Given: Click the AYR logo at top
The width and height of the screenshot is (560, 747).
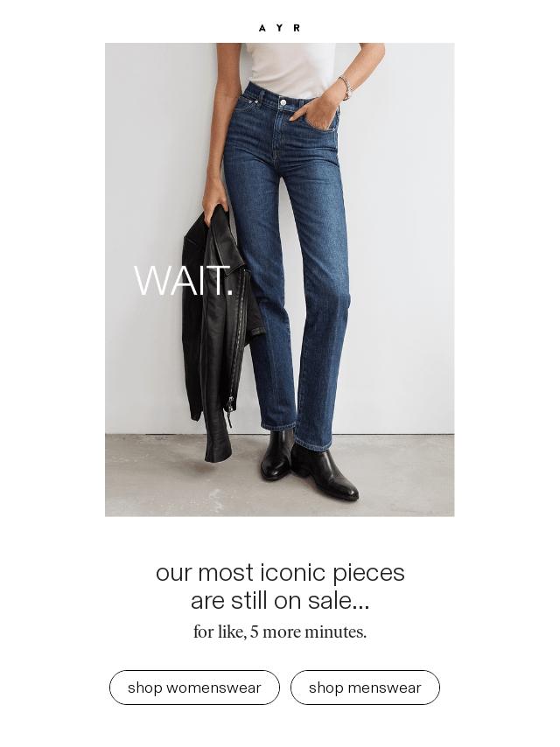Looking at the screenshot, I should (x=279, y=28).
